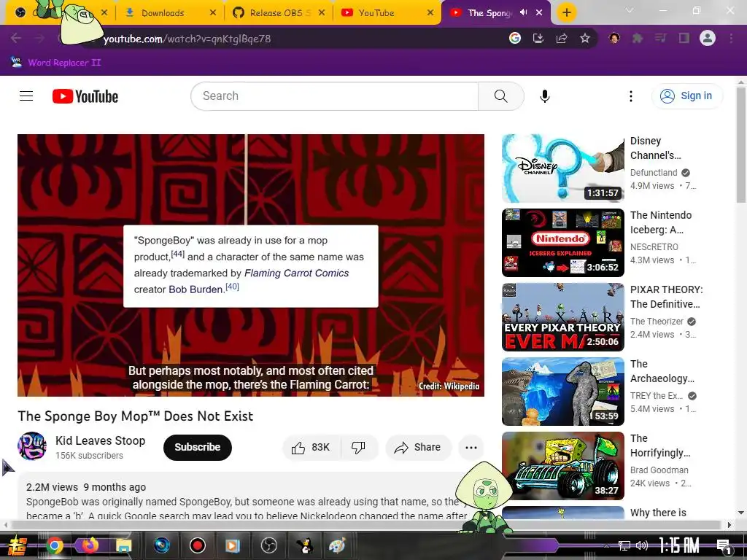
Task: Open the Extensions puzzle icon
Action: [x=638, y=38]
